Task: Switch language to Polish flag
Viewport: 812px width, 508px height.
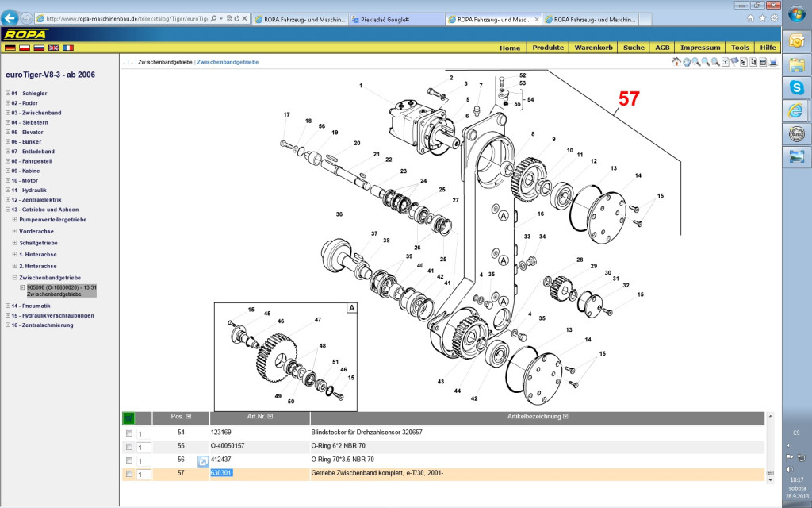Action: tap(25, 48)
